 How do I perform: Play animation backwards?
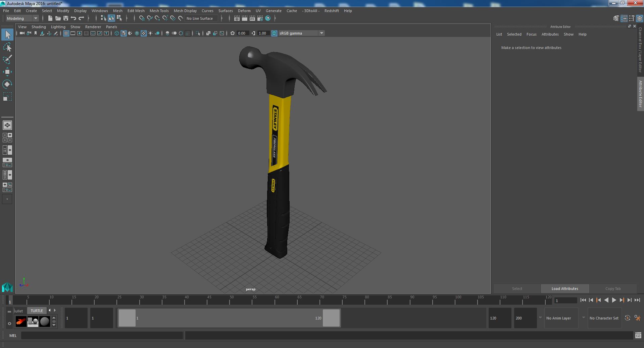pos(606,300)
